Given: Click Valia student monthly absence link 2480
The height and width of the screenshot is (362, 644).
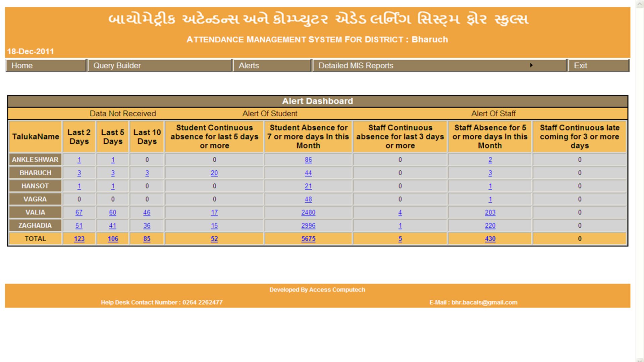Looking at the screenshot, I should point(308,213).
